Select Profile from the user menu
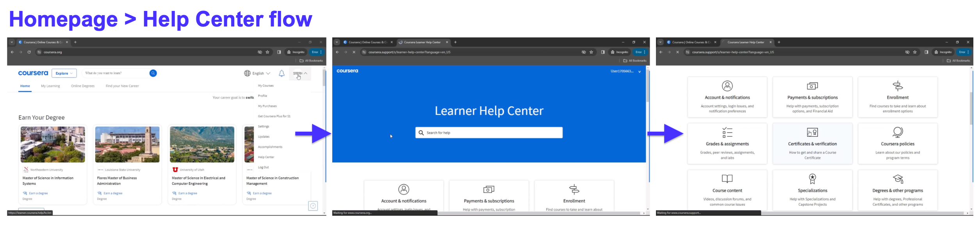 tap(263, 96)
